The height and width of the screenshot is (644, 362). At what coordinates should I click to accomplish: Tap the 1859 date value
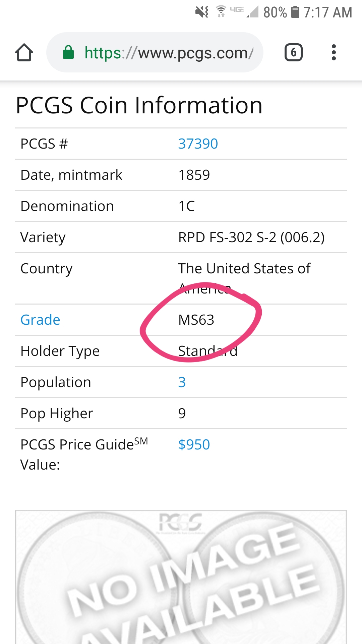pos(194,175)
